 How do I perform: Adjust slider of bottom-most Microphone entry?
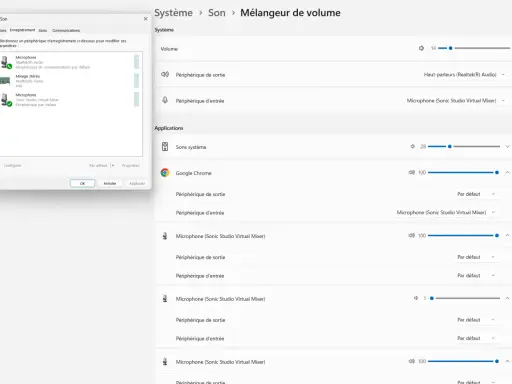coord(464,361)
